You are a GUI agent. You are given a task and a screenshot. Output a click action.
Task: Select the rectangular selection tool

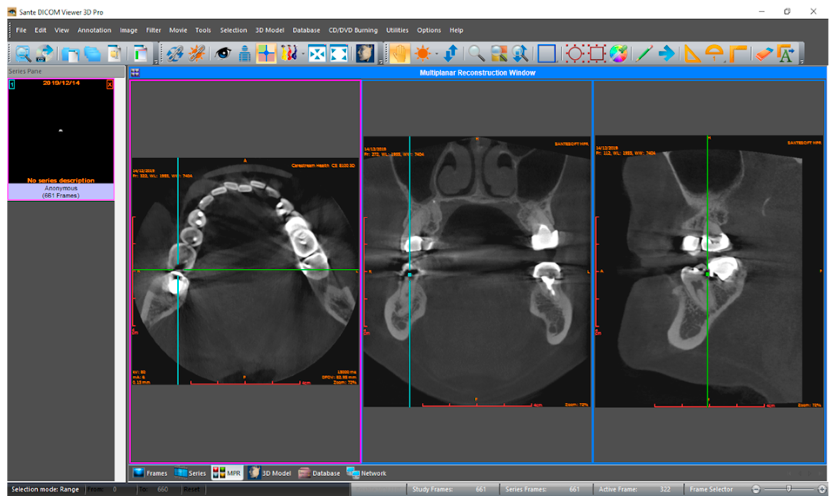click(x=547, y=53)
